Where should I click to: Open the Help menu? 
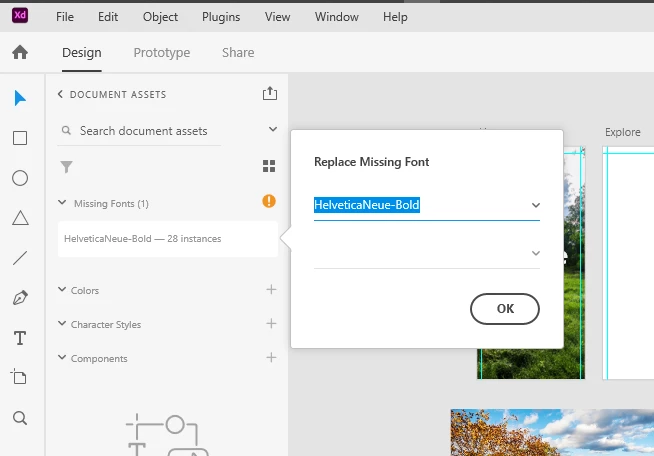(395, 17)
